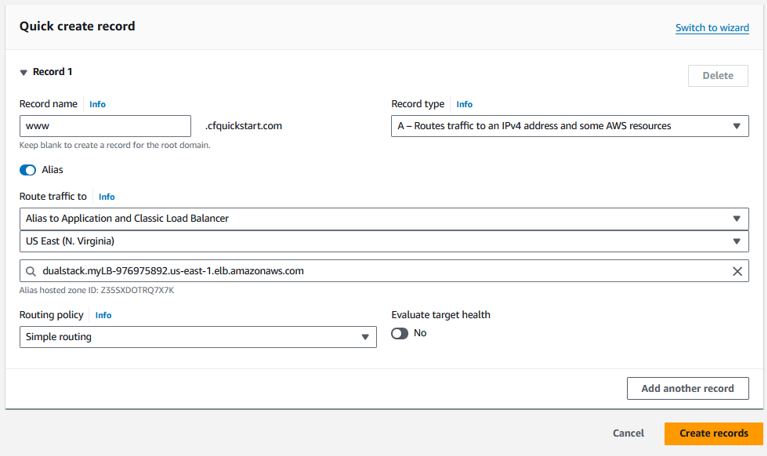The height and width of the screenshot is (456, 767).
Task: Open Record name Info link
Action: coord(97,104)
